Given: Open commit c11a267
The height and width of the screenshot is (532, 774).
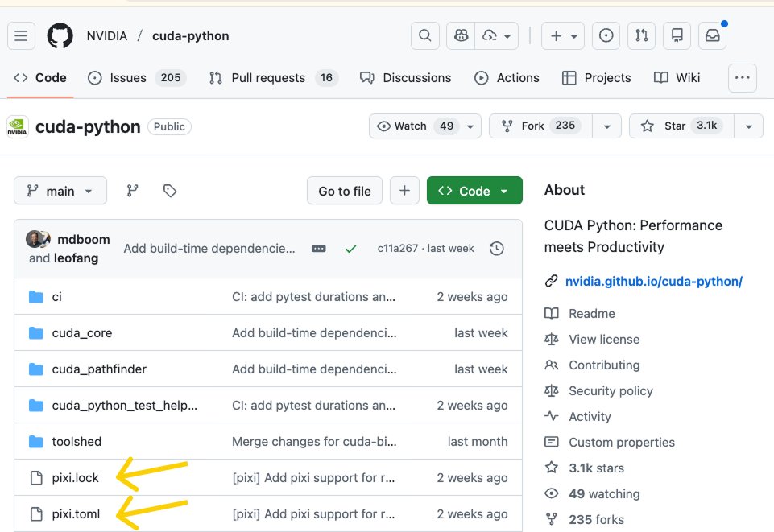Looking at the screenshot, I should coord(397,249).
